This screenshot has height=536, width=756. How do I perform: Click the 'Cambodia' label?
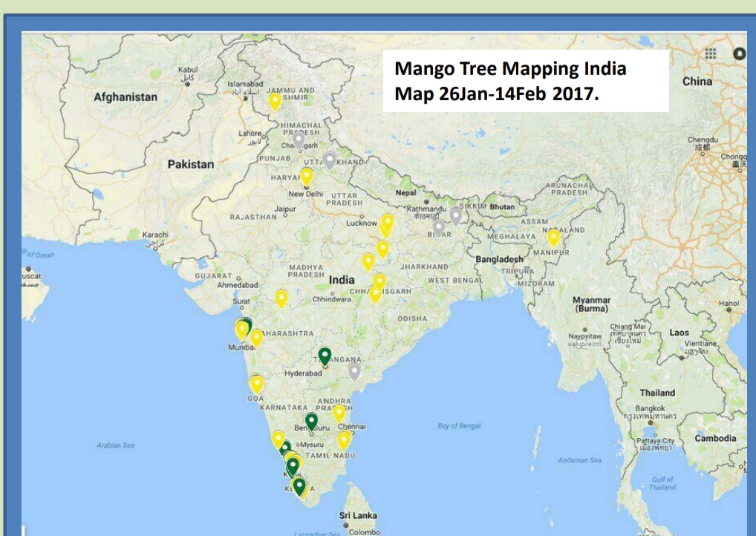coord(715,438)
